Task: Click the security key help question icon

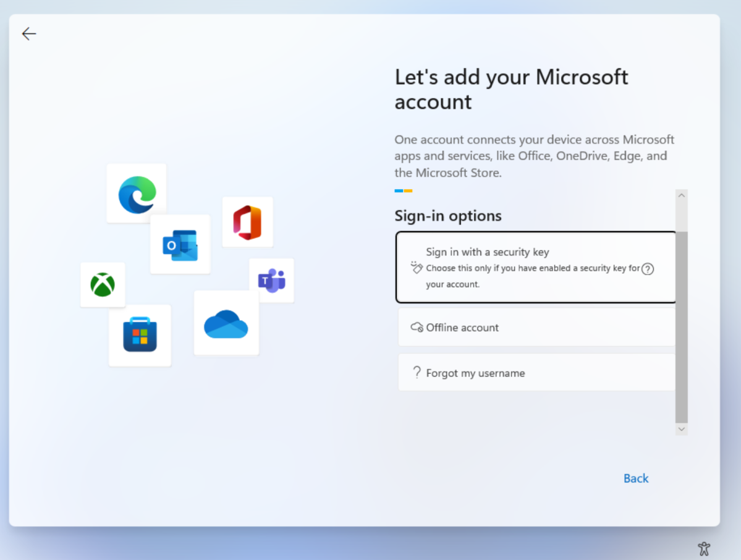Action: [x=648, y=269]
